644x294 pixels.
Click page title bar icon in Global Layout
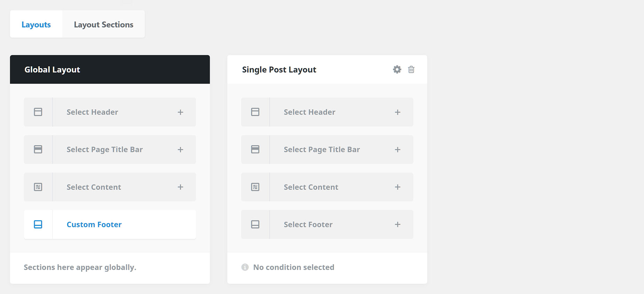(x=38, y=149)
